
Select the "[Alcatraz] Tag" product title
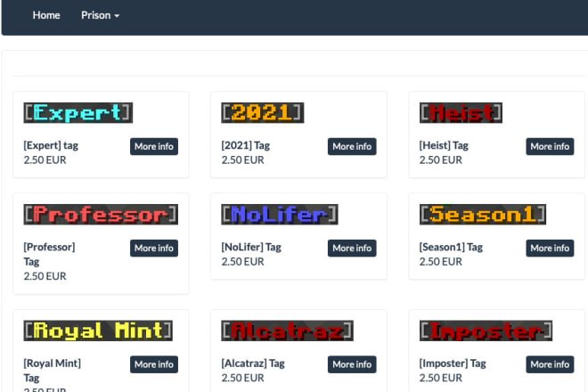pyautogui.click(x=253, y=363)
